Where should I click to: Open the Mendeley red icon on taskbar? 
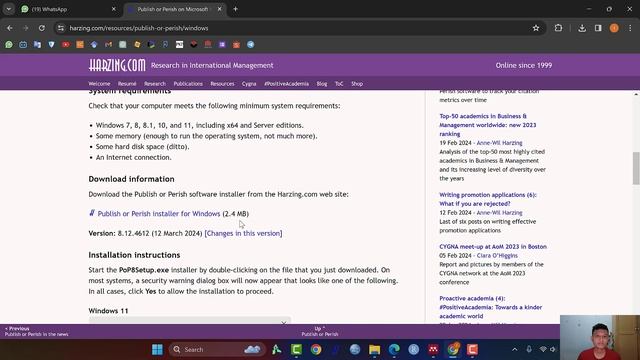[x=433, y=349]
